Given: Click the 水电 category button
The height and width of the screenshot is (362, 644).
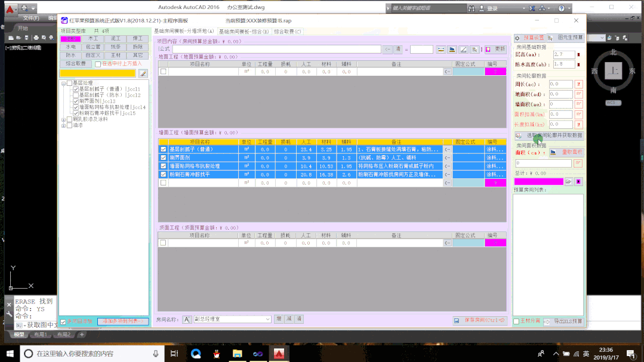Looking at the screenshot, I should pos(71,47).
